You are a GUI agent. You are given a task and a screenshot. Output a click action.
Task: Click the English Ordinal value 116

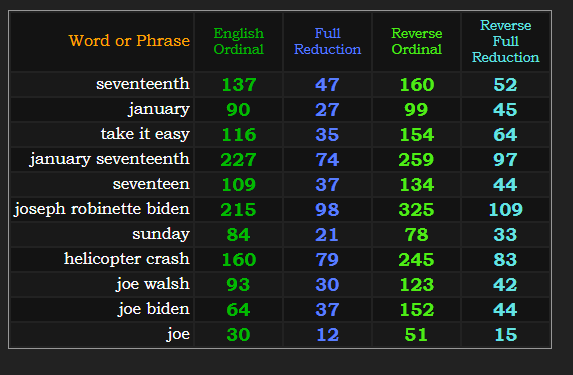point(239,135)
